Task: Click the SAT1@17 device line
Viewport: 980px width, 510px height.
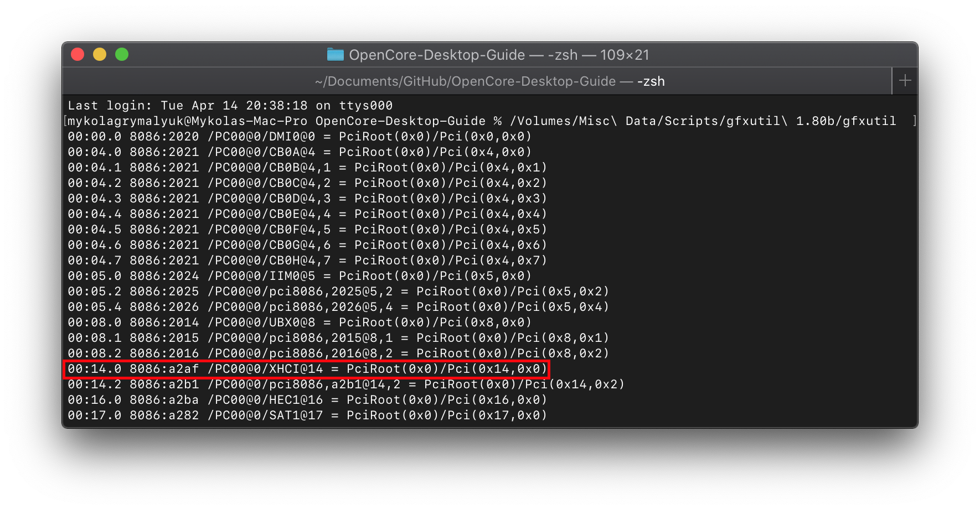Action: 307,415
